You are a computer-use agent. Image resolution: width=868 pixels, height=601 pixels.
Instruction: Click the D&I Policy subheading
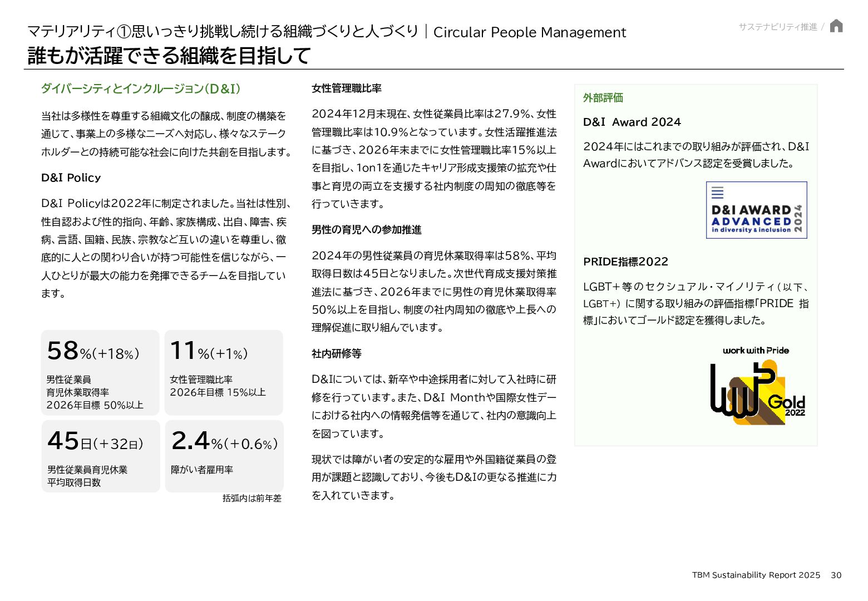coord(71,178)
